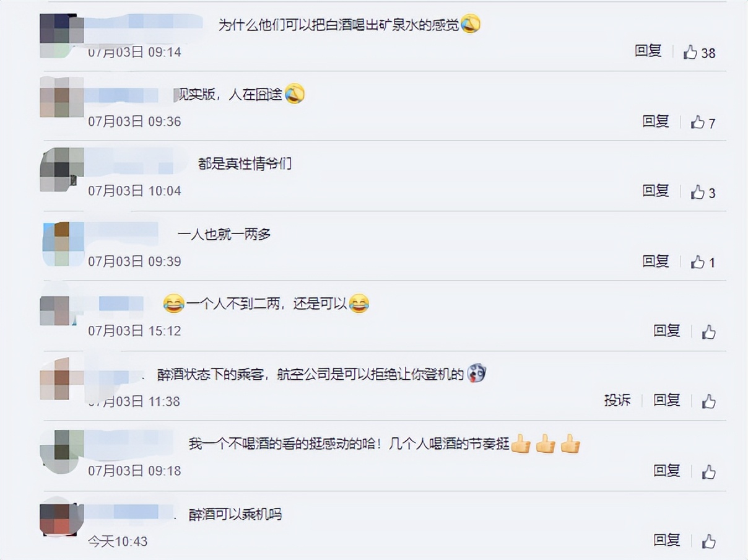
Task: Open avatar of the 今天10:43 commenter
Action: (61, 518)
